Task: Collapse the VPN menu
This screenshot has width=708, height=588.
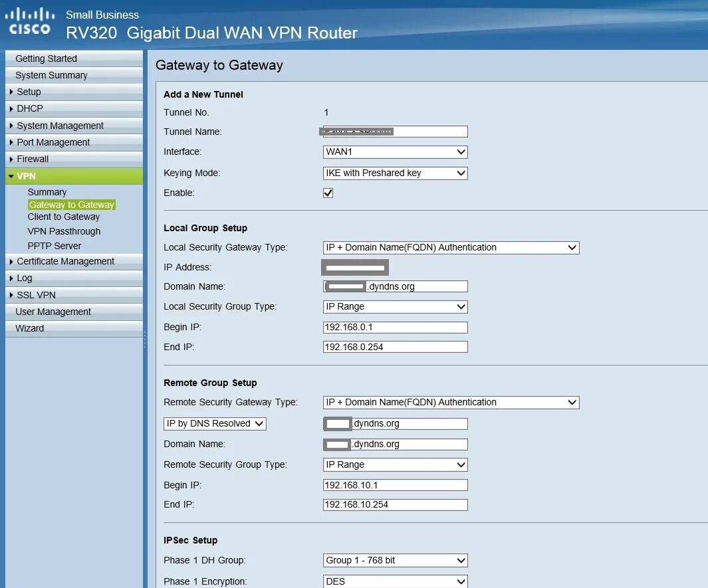Action: (x=74, y=176)
